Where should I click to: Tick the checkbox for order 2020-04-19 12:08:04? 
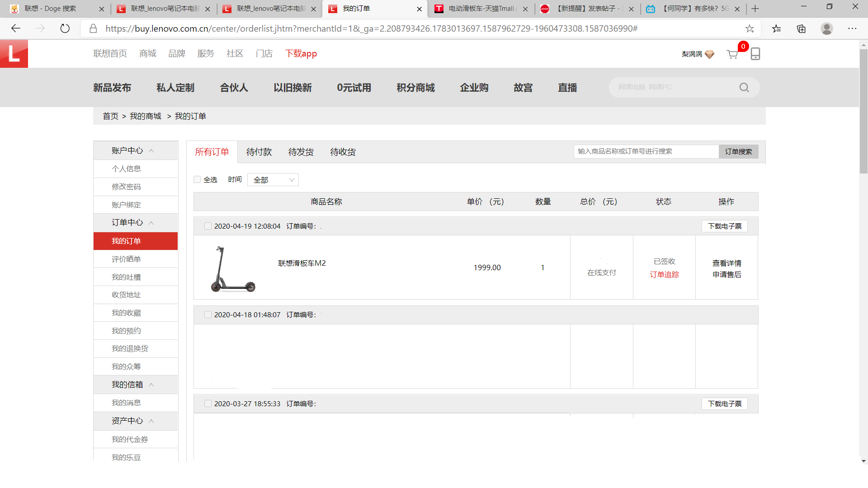pyautogui.click(x=208, y=226)
